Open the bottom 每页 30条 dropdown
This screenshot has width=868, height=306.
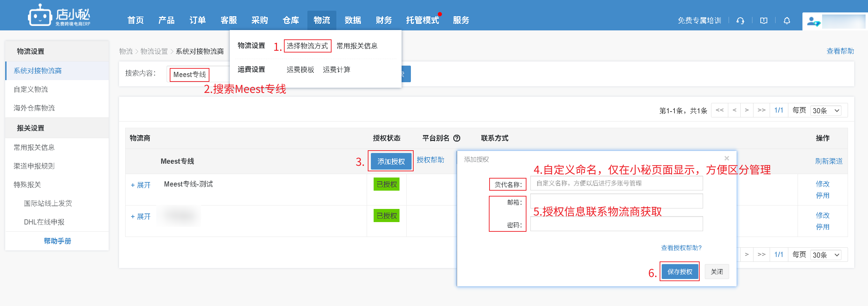(826, 255)
